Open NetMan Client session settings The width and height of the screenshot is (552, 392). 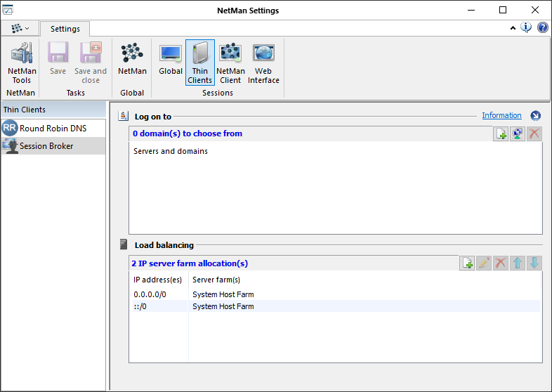point(230,62)
